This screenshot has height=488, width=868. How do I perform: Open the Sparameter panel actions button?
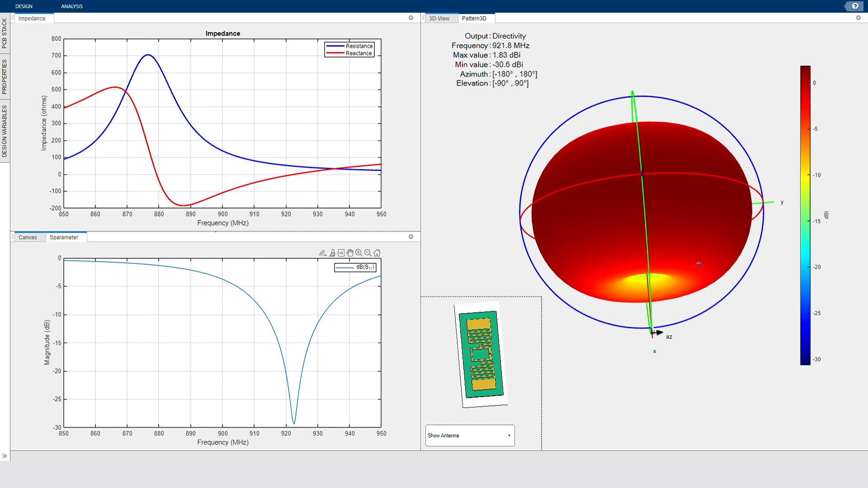tap(411, 237)
